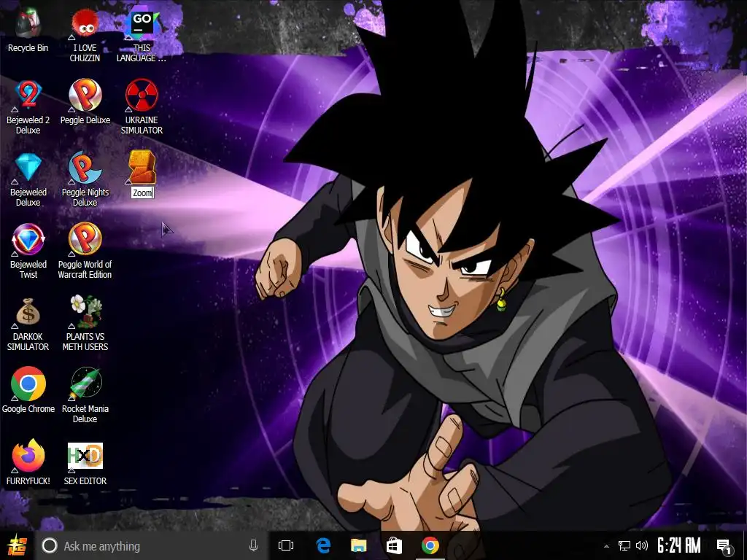Click the 'Bejeweled 2 Deluxe' label text
The image size is (747, 560).
pos(28,125)
